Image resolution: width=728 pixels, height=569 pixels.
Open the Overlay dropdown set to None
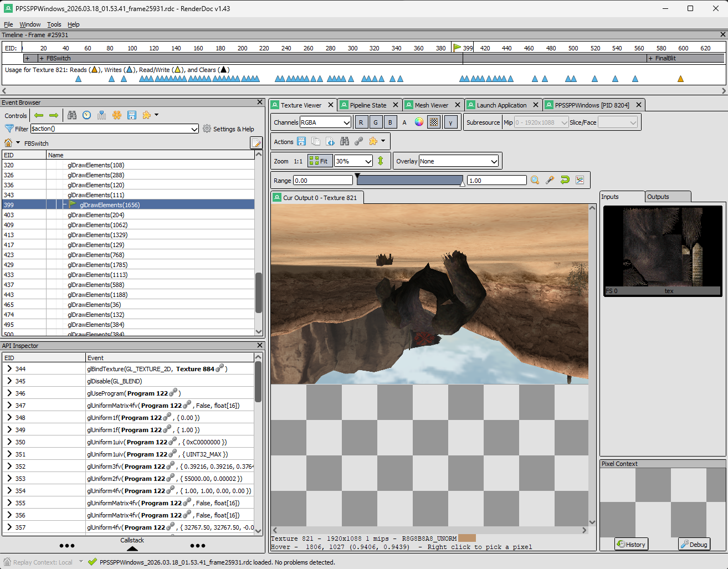pyautogui.click(x=459, y=161)
